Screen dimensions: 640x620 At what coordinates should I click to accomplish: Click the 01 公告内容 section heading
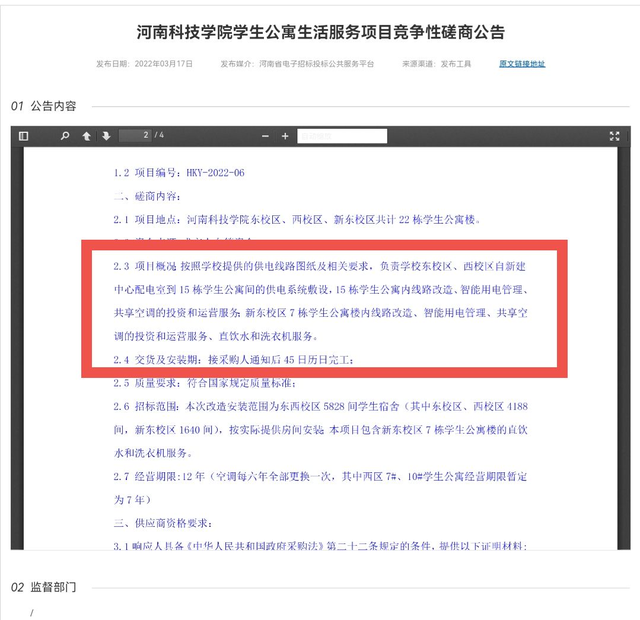pyautogui.click(x=44, y=106)
